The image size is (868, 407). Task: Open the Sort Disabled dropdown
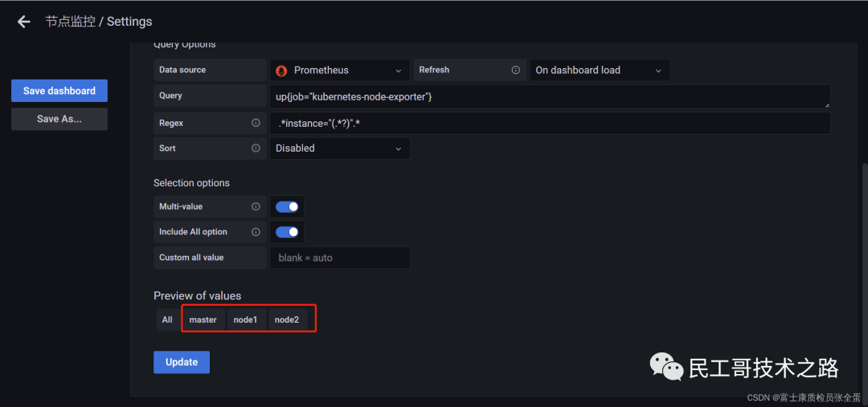tap(340, 149)
